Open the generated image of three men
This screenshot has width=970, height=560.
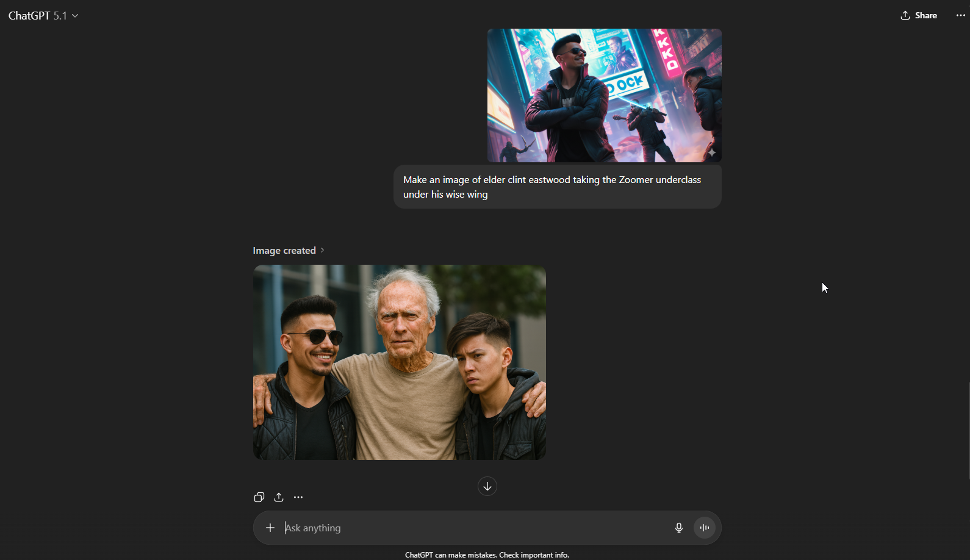coord(400,362)
